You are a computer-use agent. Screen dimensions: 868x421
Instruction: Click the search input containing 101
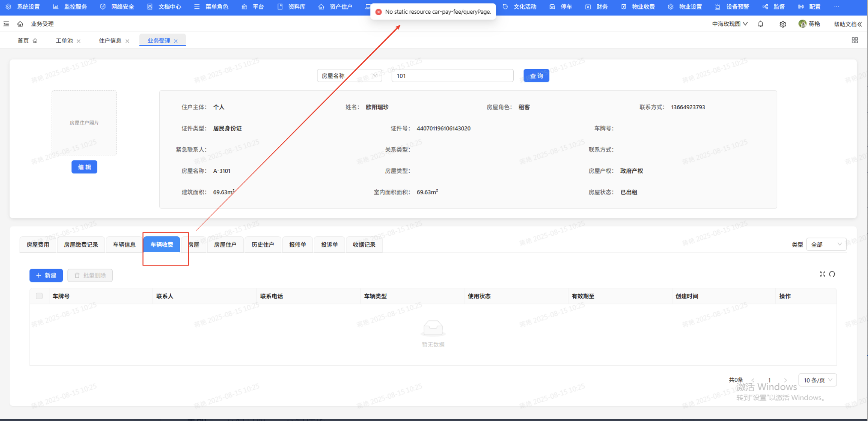pyautogui.click(x=452, y=76)
